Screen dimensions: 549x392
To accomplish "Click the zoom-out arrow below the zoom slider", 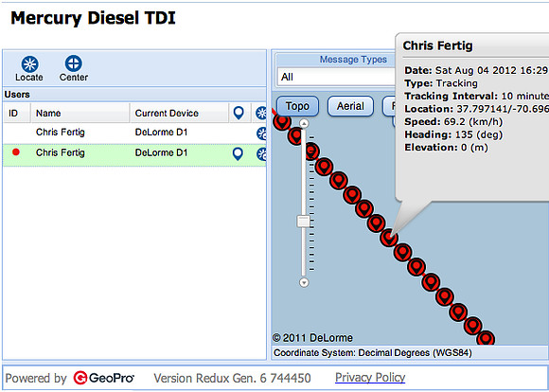I will [304, 283].
